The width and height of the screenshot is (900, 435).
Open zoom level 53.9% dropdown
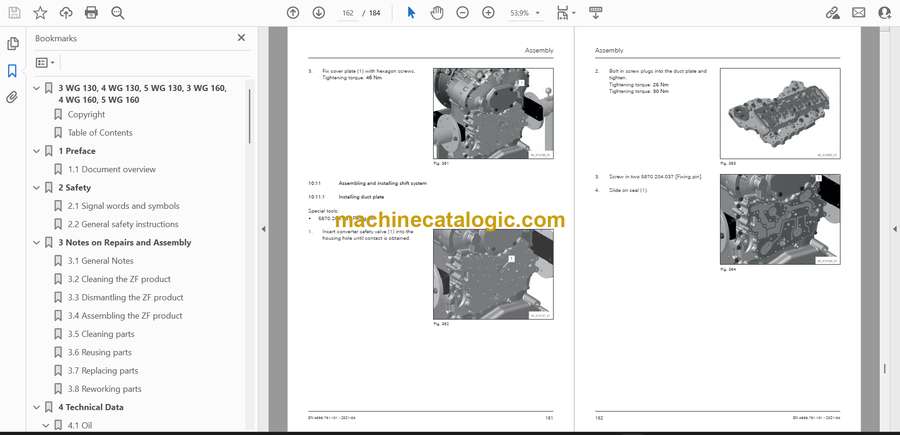[525, 13]
